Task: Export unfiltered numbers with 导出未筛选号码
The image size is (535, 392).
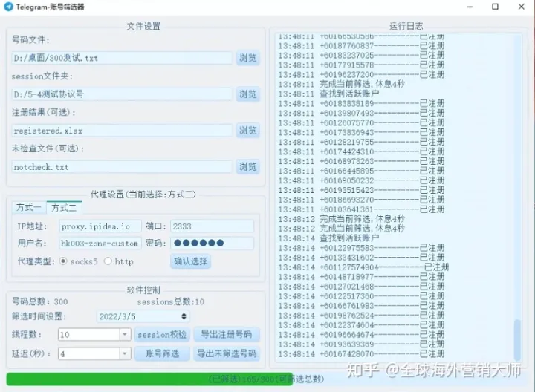Action: 227,353
